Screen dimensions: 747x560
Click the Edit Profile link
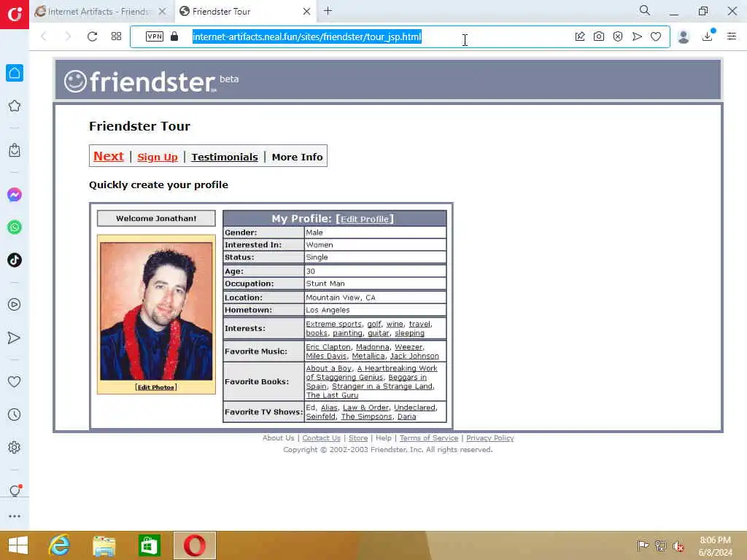[x=365, y=219]
